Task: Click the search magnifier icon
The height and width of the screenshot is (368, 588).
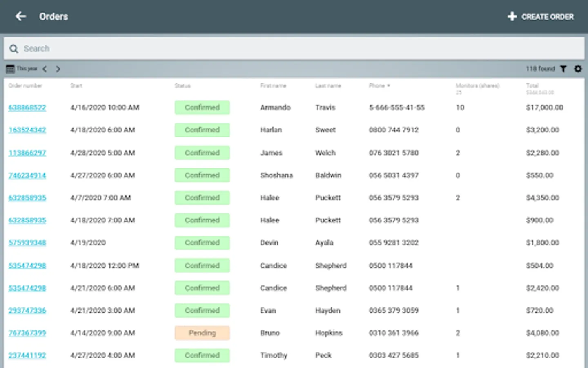Action: tap(14, 49)
